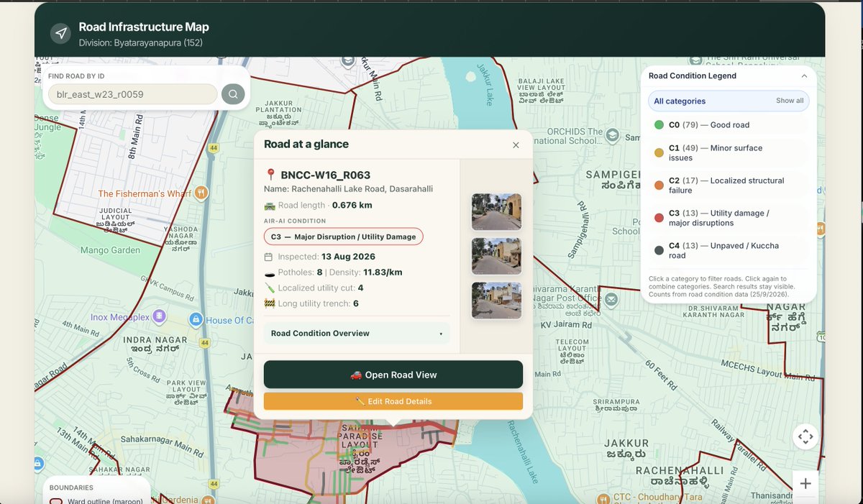Click the green C0 color dot
Image resolution: width=863 pixels, height=504 pixels.
pyautogui.click(x=659, y=125)
